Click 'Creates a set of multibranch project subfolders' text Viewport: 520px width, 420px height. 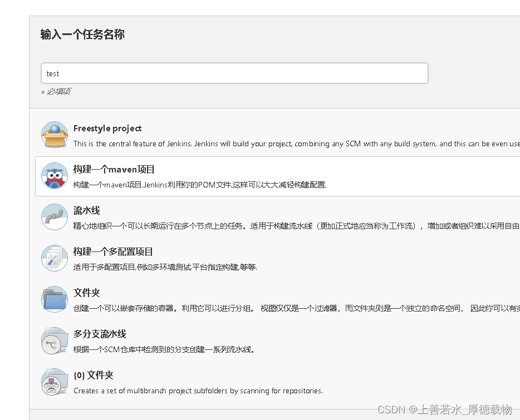[198, 391]
